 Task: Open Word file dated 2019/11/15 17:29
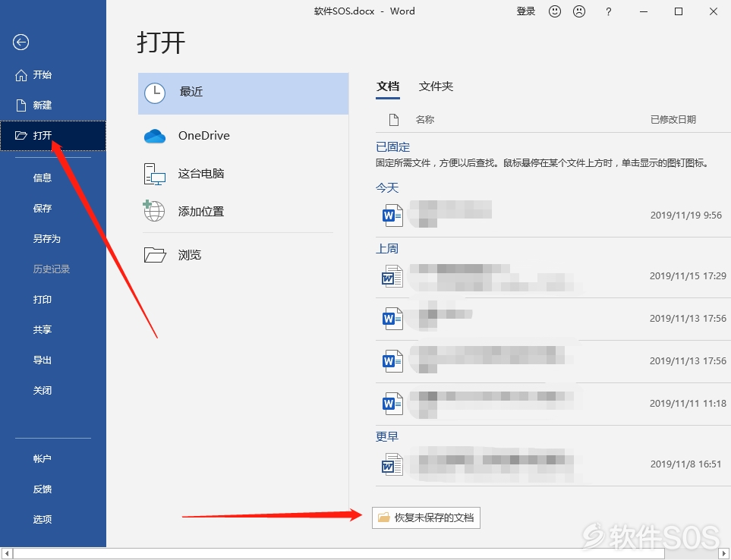pos(553,276)
